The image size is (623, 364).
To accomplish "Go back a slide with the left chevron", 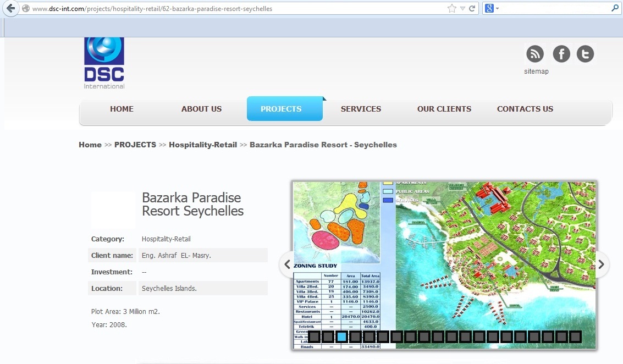I will (287, 264).
